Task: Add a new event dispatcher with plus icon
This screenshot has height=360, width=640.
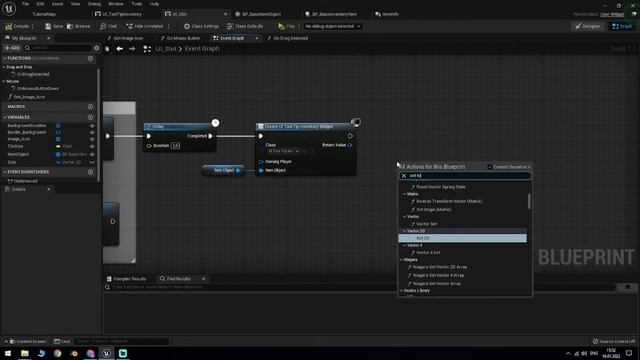Action: point(91,172)
